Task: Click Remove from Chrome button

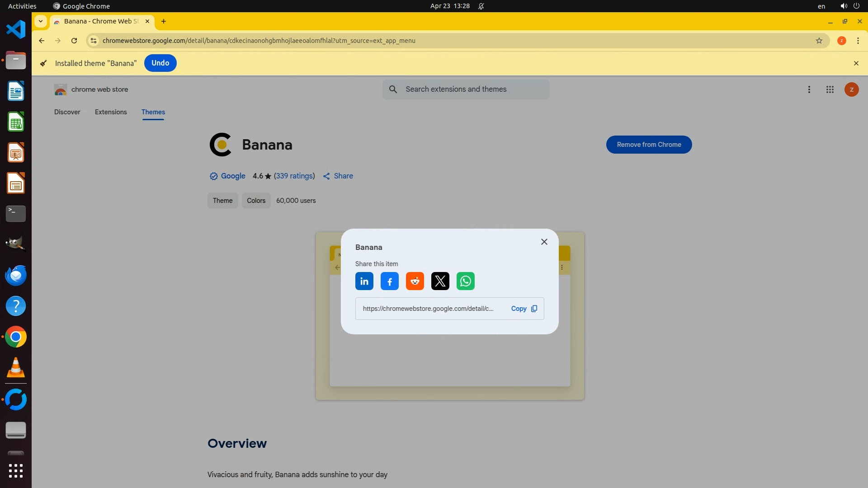Action: point(649,145)
